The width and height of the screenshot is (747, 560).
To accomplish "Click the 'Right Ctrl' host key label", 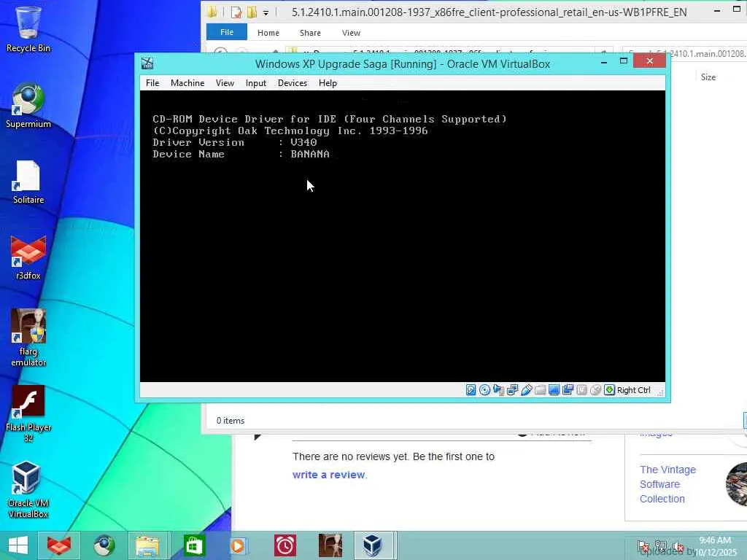I will click(x=634, y=390).
